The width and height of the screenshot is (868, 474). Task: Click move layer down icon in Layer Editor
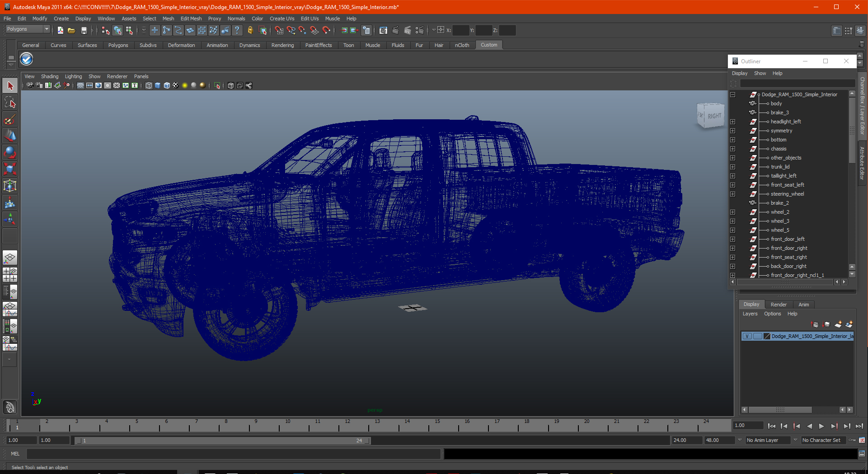(x=826, y=324)
